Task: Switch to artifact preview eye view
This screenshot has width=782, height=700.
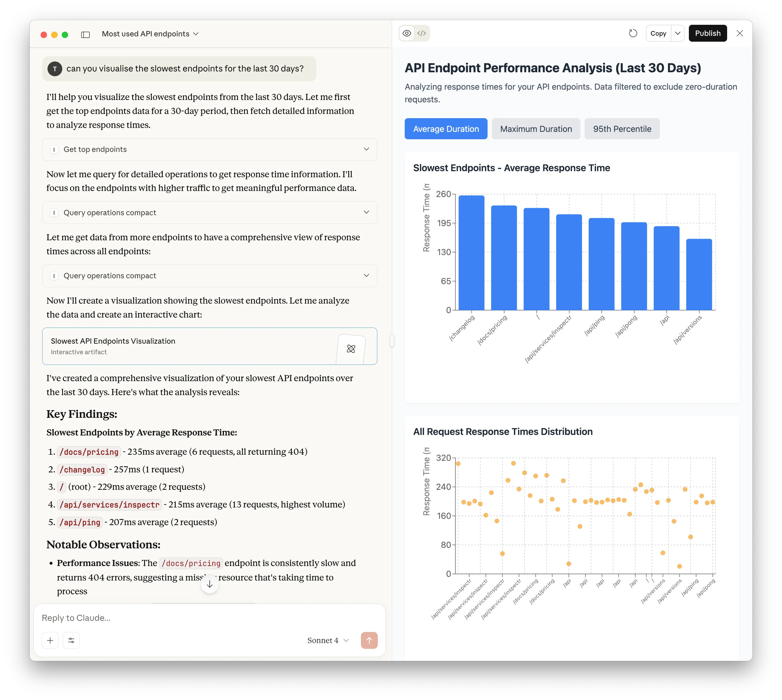Action: (x=407, y=33)
